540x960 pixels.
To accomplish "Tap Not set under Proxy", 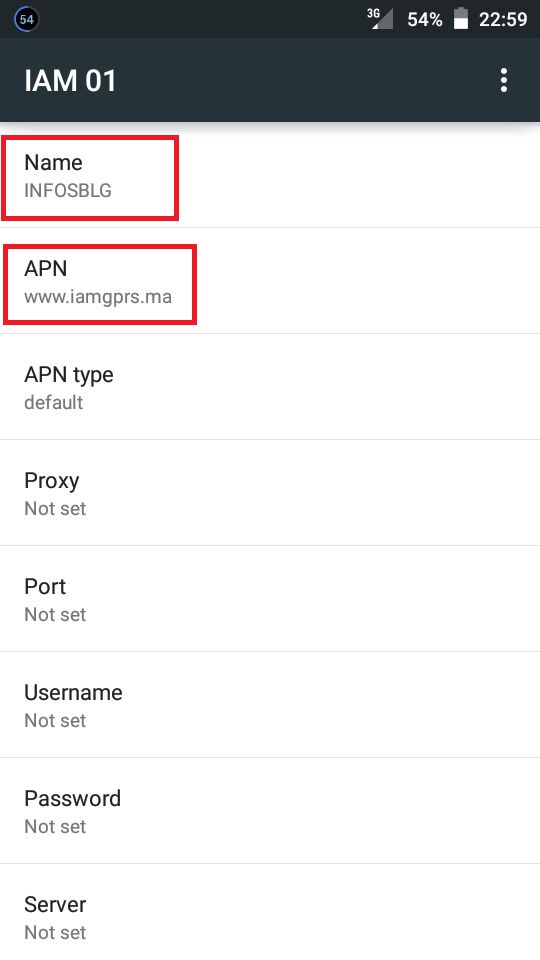I will coord(55,508).
